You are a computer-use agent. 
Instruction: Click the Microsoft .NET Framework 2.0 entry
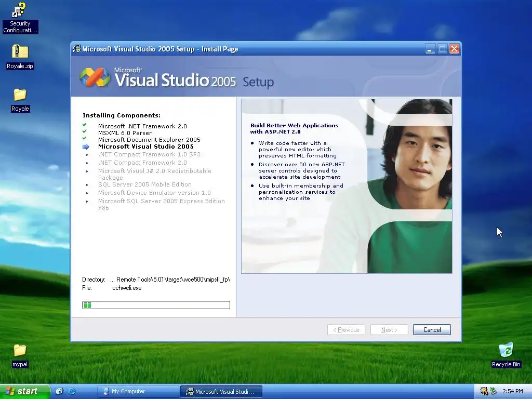point(142,126)
